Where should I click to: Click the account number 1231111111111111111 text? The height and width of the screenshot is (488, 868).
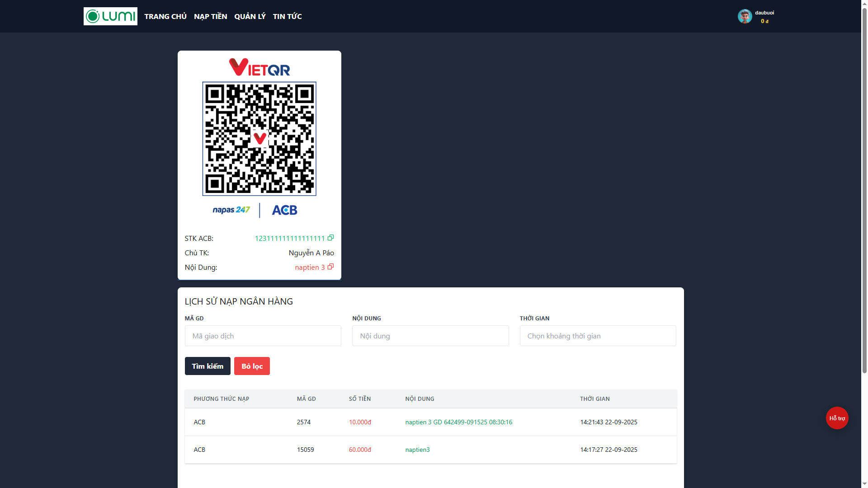pyautogui.click(x=289, y=238)
